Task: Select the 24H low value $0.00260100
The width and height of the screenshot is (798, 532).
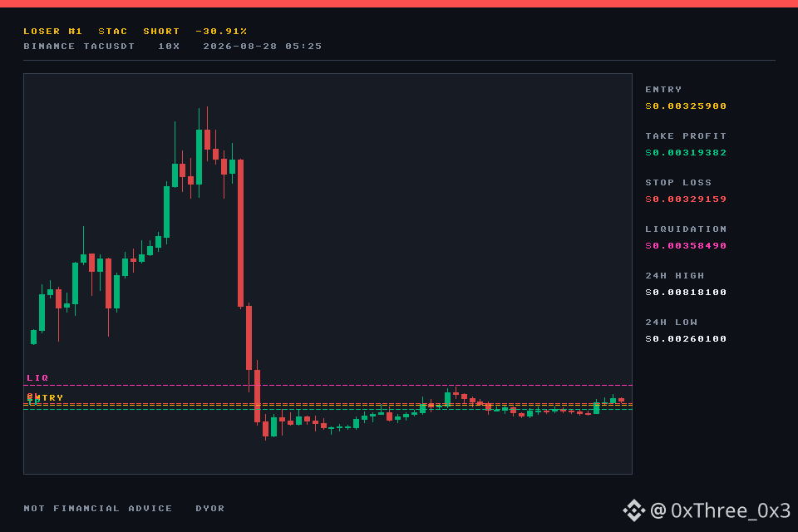Action: pyautogui.click(x=686, y=339)
